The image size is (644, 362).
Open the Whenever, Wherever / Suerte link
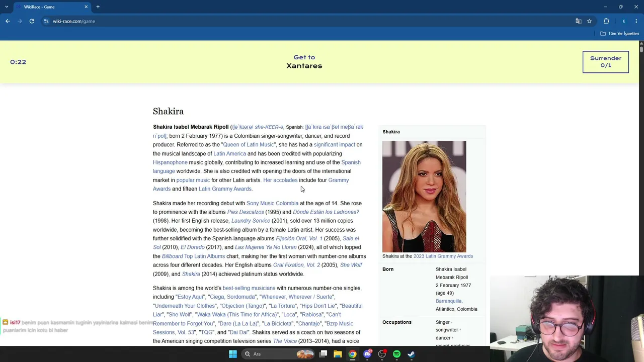tap(297, 297)
